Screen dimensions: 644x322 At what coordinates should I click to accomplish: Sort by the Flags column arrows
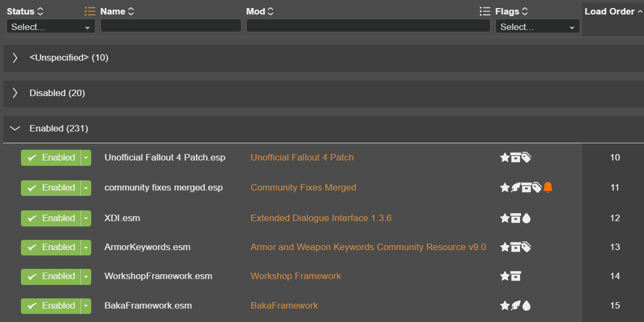point(525,11)
